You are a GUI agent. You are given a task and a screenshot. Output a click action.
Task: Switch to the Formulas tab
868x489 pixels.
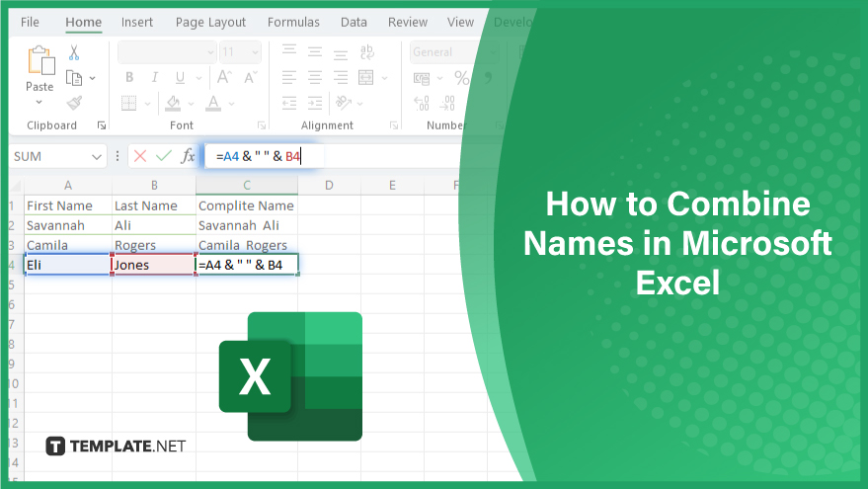pos(293,22)
